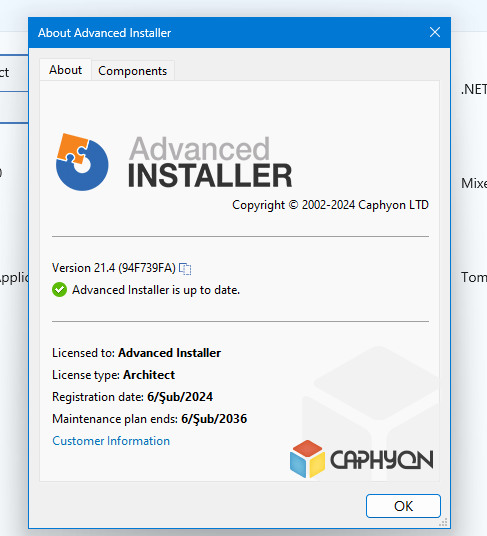Select the About tab
The height and width of the screenshot is (536, 487).
(65, 70)
